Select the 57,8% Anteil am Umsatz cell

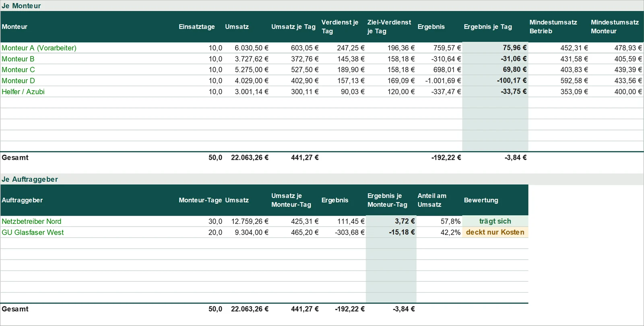pos(450,221)
